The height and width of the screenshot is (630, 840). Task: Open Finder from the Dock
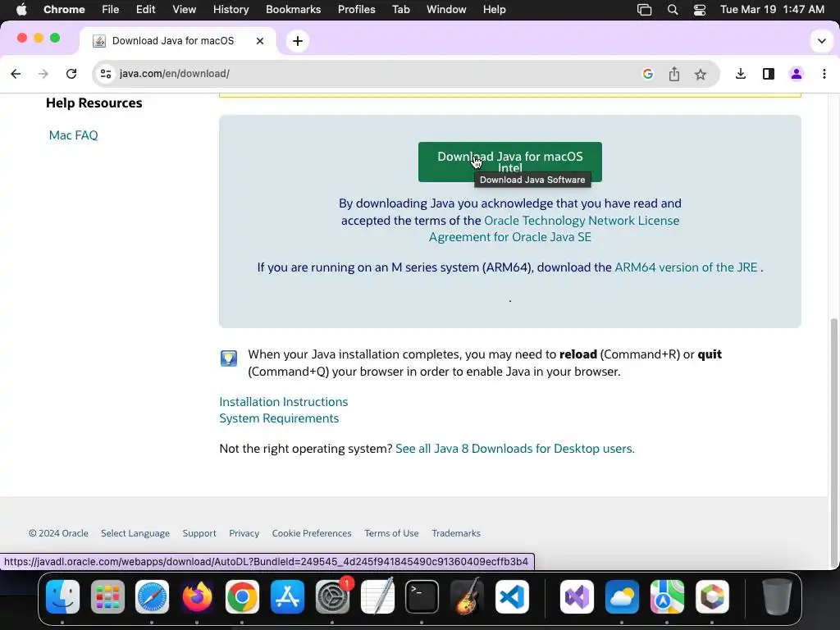coord(62,597)
